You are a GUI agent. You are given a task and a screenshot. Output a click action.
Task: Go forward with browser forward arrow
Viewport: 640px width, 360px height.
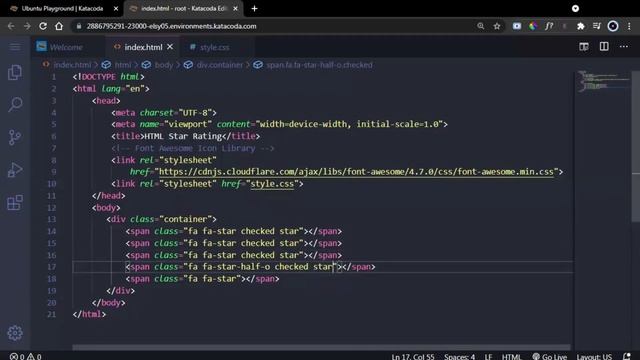click(x=27, y=26)
